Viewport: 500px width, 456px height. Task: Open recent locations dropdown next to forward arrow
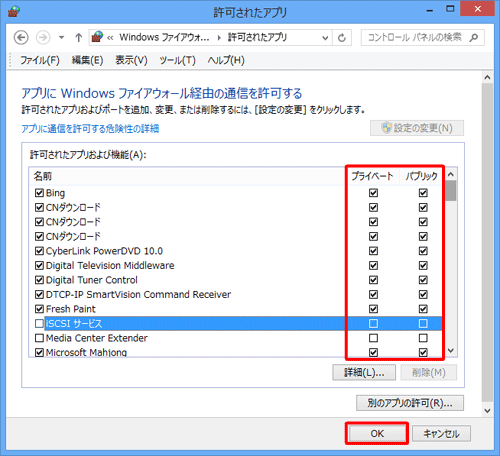[61, 37]
